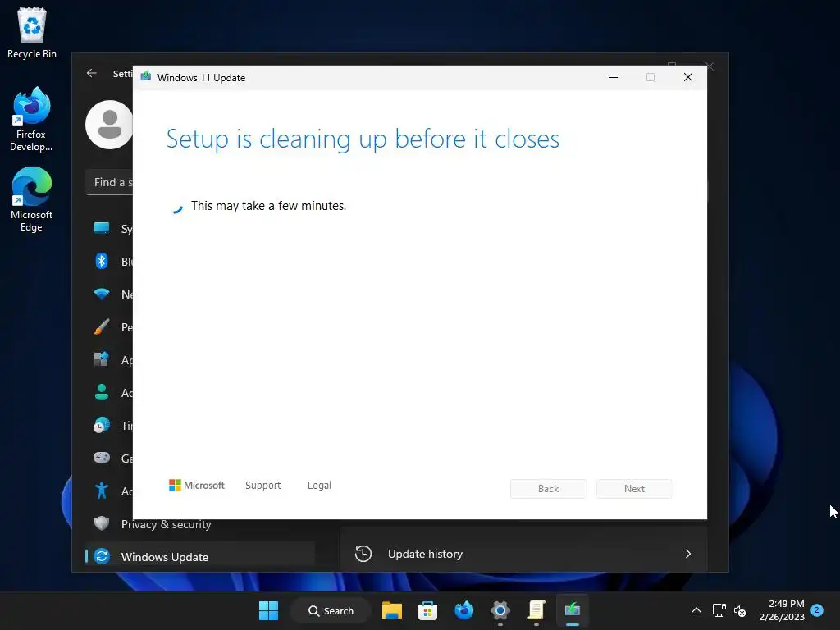Open Microsoft Store from the taskbar
This screenshot has width=840, height=630.
(427, 610)
